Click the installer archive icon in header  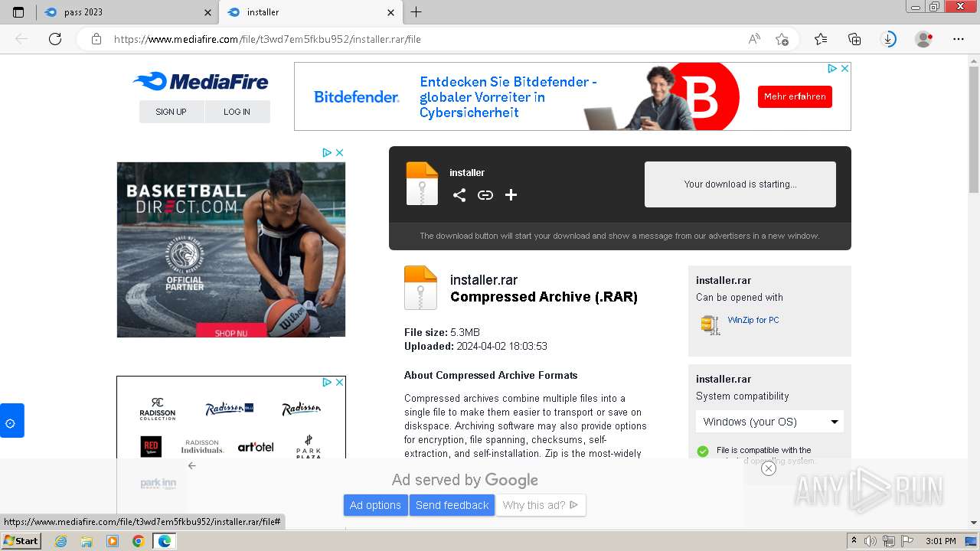click(x=422, y=184)
